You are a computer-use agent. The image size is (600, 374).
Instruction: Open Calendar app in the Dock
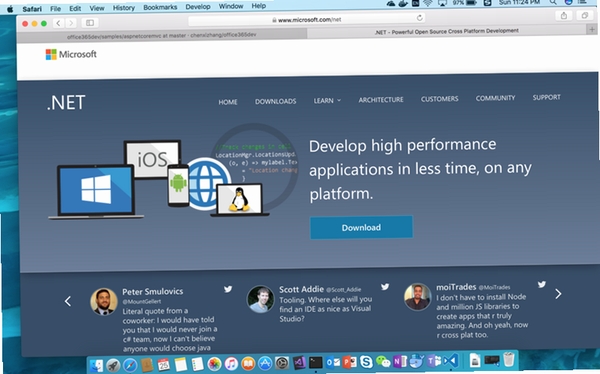click(x=164, y=364)
